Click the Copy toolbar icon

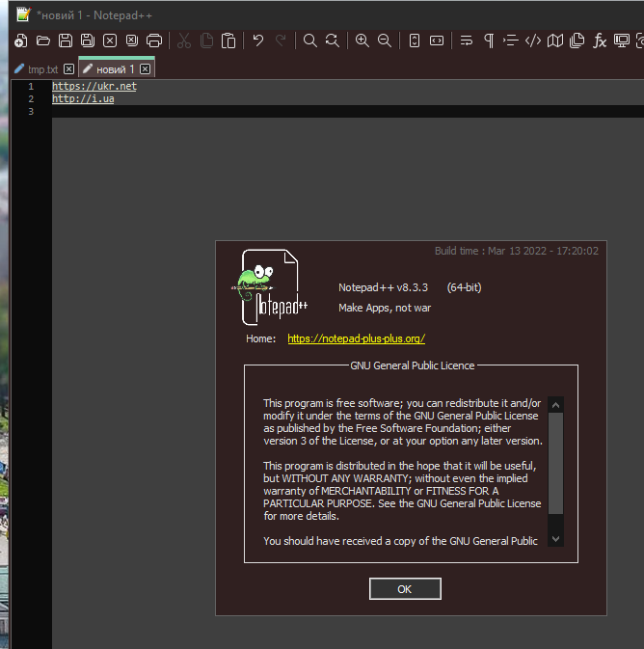206,41
